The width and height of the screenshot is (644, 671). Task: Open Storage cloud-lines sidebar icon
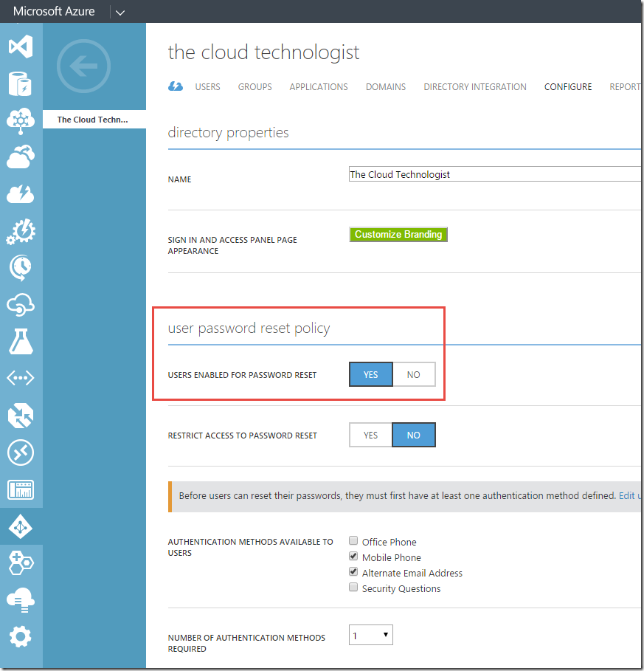(21, 599)
